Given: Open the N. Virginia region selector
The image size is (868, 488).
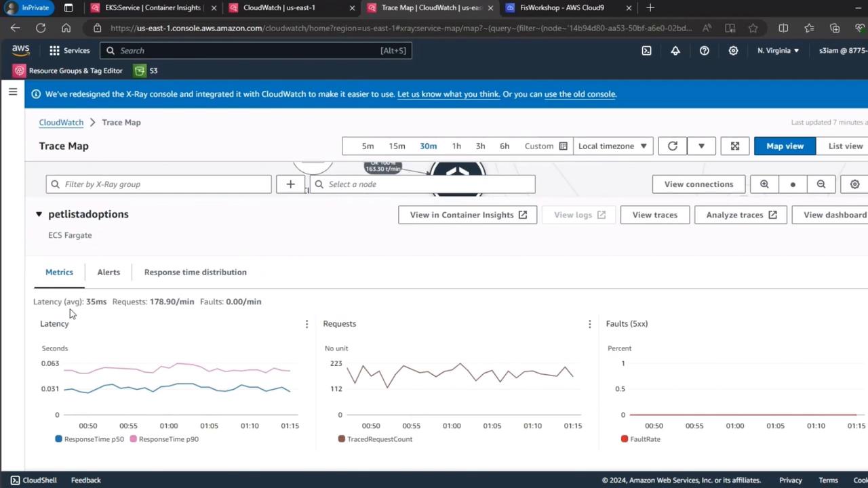Looking at the screenshot, I should pyautogui.click(x=778, y=51).
